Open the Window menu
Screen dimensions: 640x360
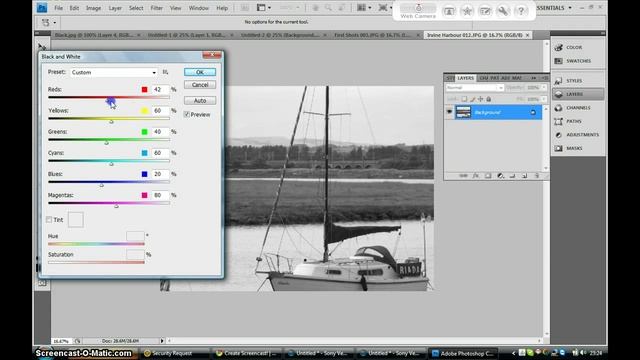pos(199,8)
